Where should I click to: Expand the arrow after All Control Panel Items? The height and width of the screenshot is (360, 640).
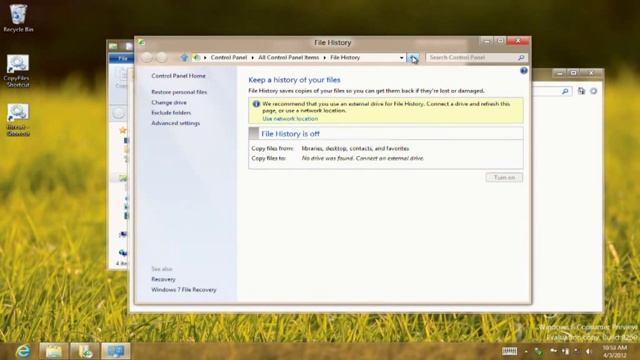click(325, 58)
